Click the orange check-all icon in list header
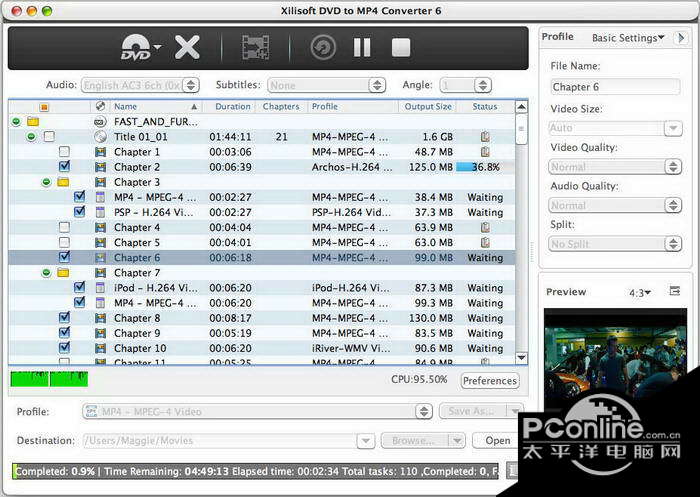Viewport: 700px width, 497px height. (44, 107)
